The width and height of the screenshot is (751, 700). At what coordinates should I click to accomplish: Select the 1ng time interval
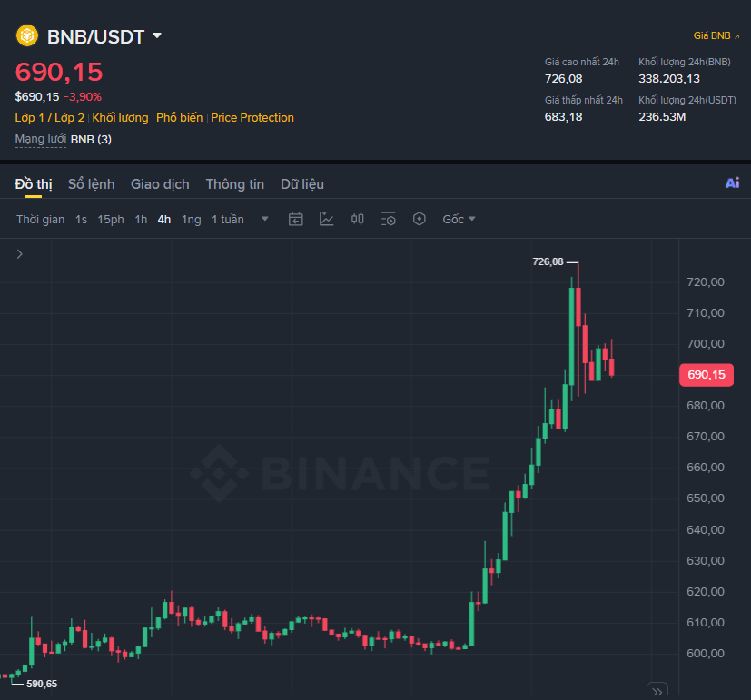point(191,220)
